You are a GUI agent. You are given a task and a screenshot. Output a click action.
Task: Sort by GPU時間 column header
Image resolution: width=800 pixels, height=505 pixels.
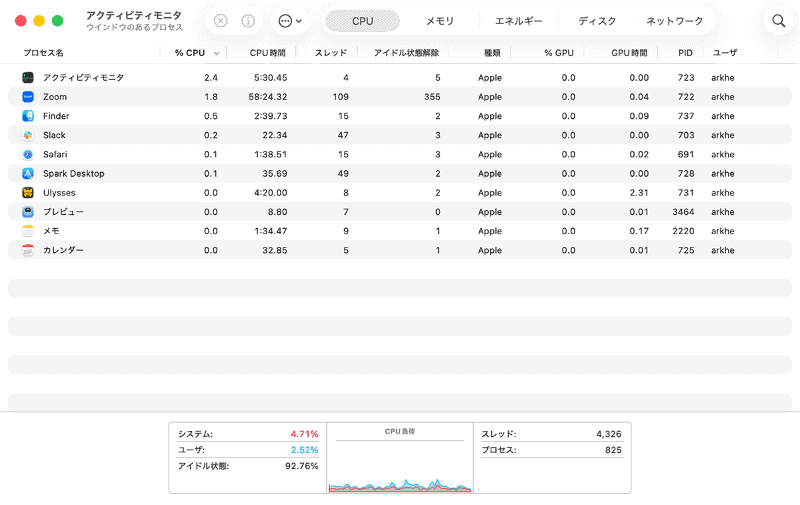[x=629, y=53]
